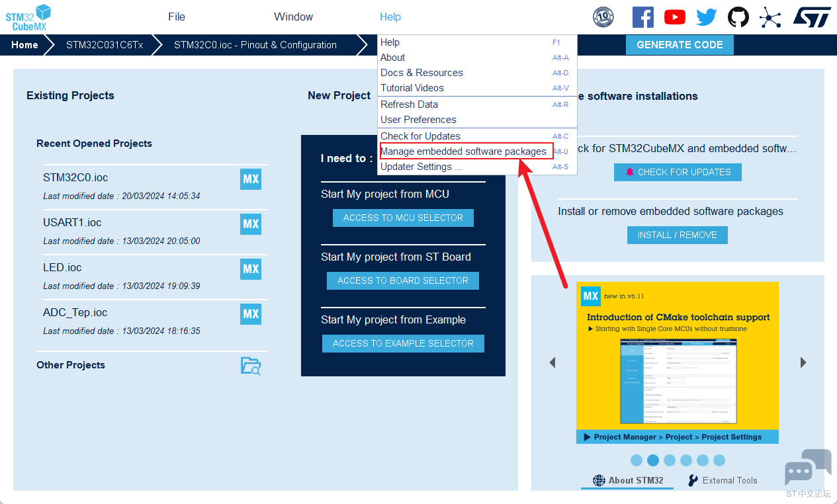The image size is (837, 504).
Task: Choose Tutorial Videos menu entry
Action: coord(477,88)
